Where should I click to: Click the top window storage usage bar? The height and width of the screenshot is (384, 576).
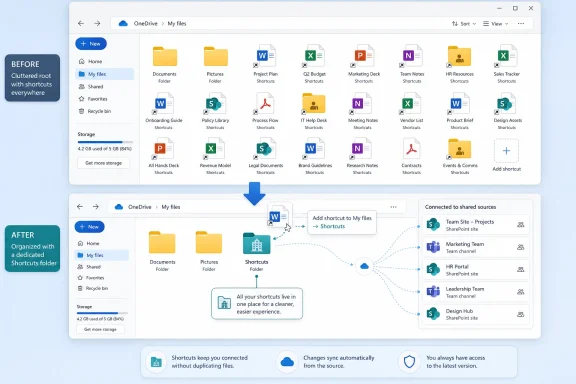(105, 142)
